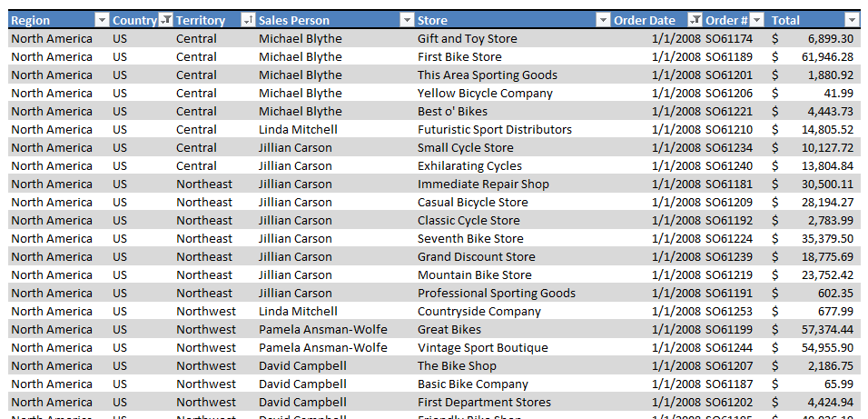
Task: Open the filtered Country column dropdown
Action: point(165,21)
